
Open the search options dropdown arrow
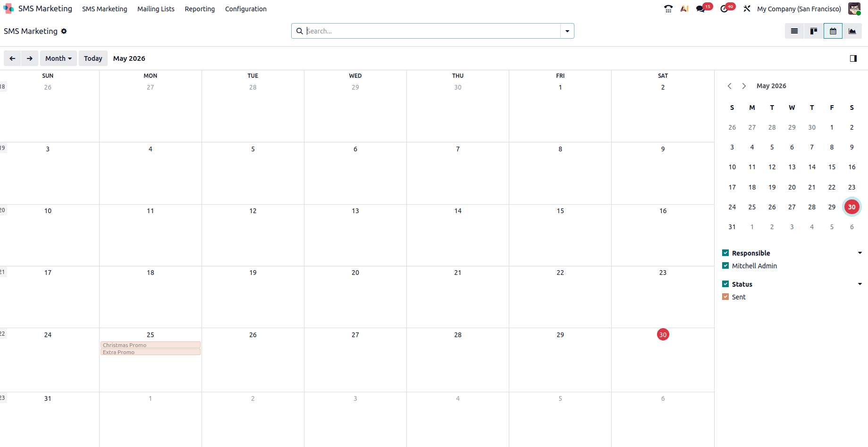567,31
